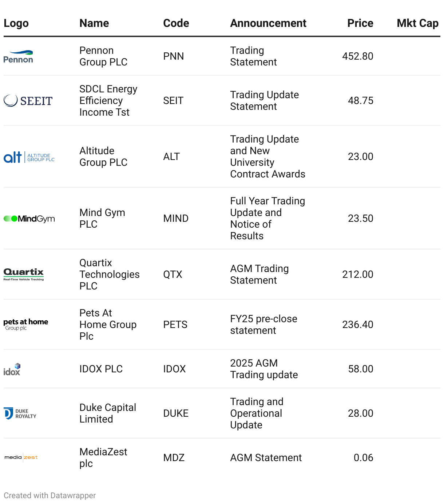This screenshot has width=444, height=504.
Task: Click Pennon's Trading Statement announcement
Action: [253, 56]
